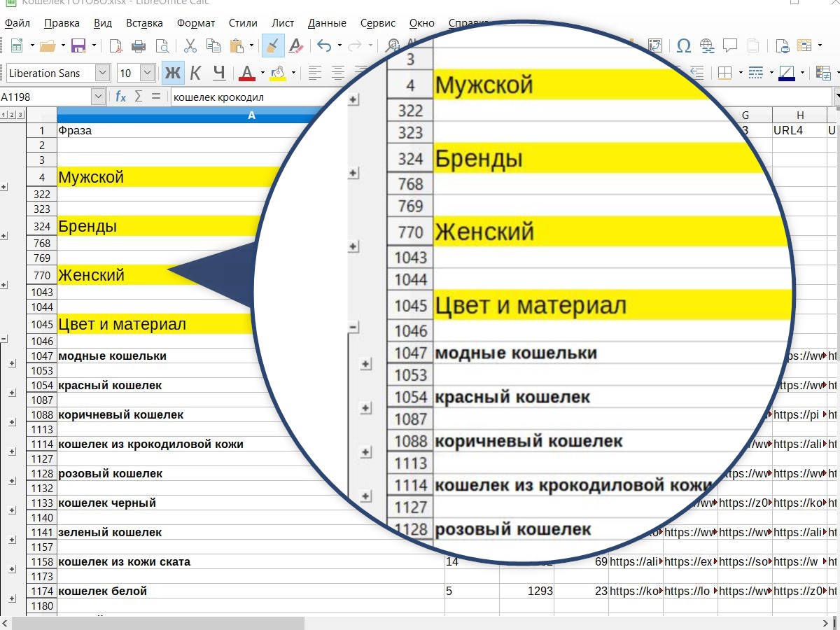Expand the group under Бренды row

pos(4,236)
